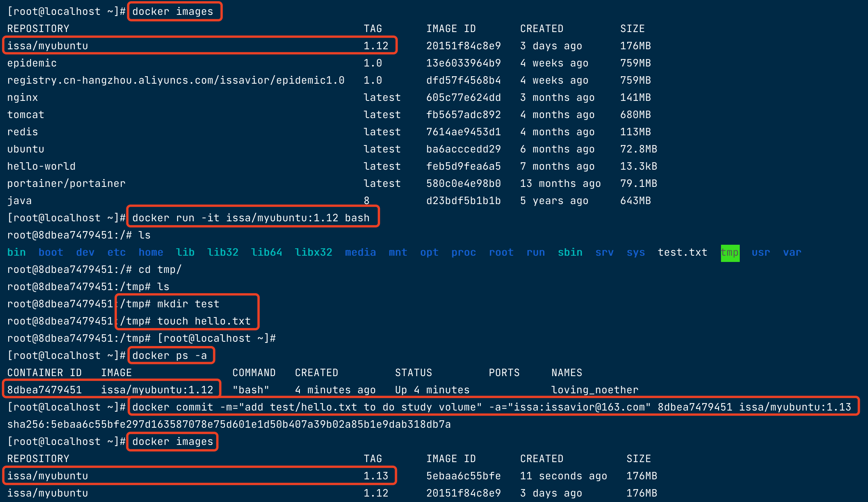The image size is (868, 502).
Task: Click the redis repository name
Action: tap(23, 132)
